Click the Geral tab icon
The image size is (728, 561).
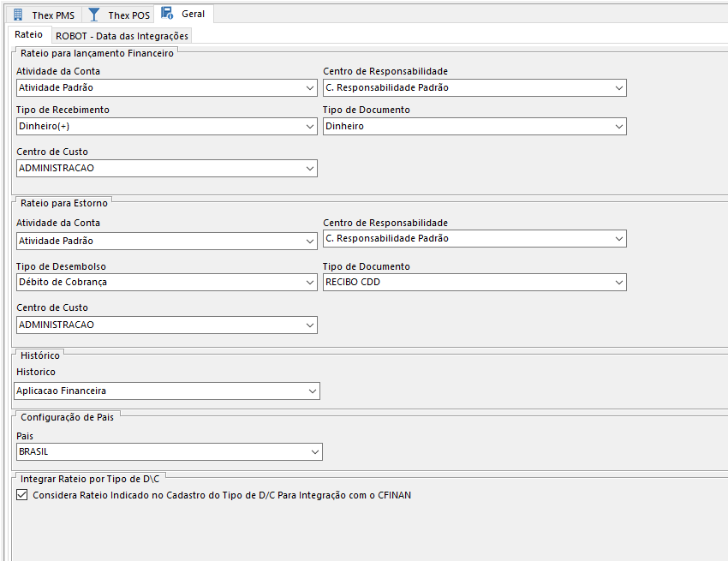168,14
